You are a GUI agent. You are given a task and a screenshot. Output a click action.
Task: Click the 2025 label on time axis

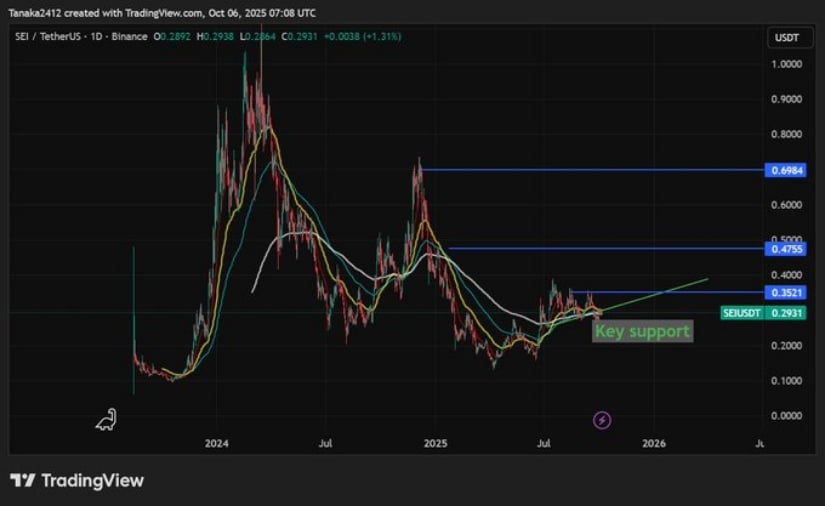(434, 442)
